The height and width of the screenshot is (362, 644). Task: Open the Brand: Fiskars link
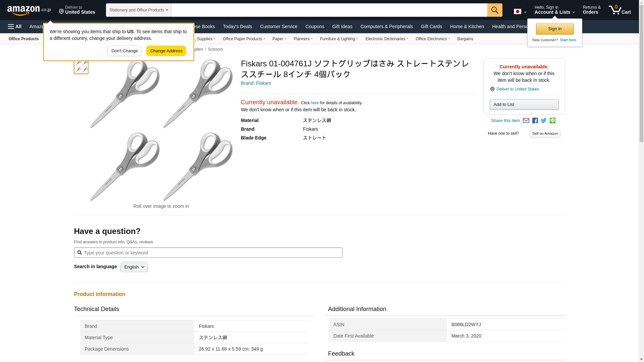(x=256, y=83)
